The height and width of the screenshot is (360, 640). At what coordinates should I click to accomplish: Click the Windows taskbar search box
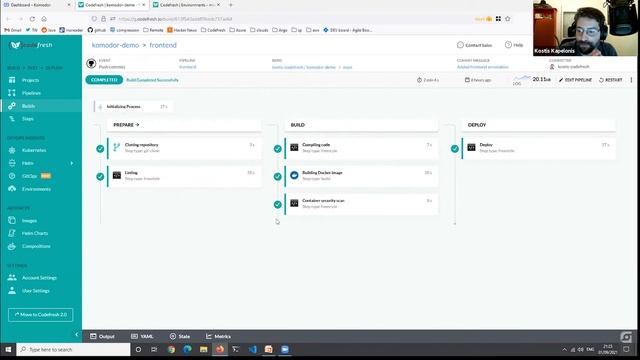click(x=74, y=349)
